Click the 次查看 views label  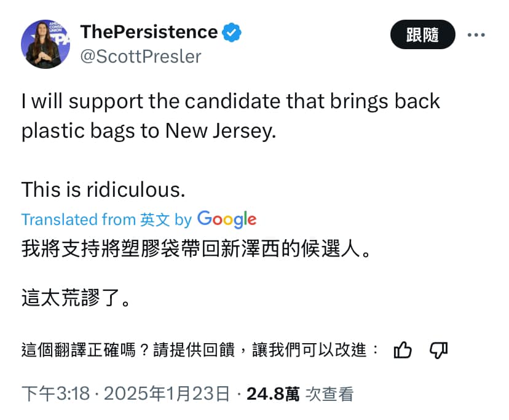[x=329, y=394]
